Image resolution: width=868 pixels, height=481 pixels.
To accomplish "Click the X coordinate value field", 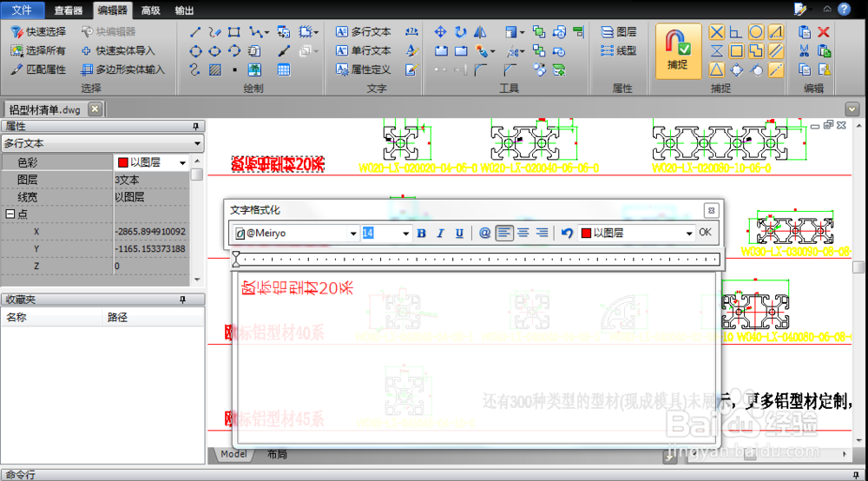I will [x=150, y=231].
